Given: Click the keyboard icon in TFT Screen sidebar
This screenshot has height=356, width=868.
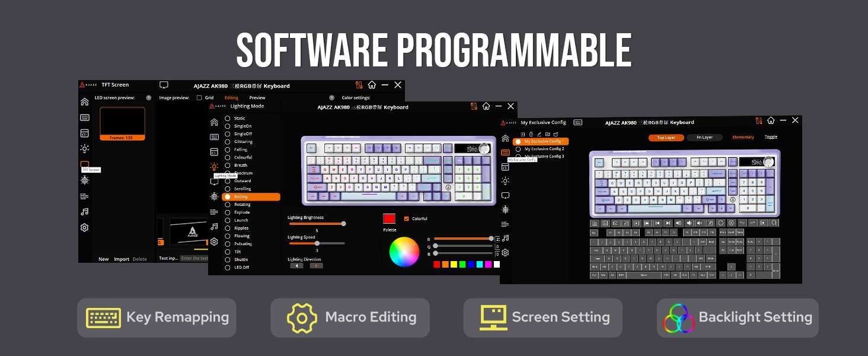Looking at the screenshot, I should tap(85, 117).
